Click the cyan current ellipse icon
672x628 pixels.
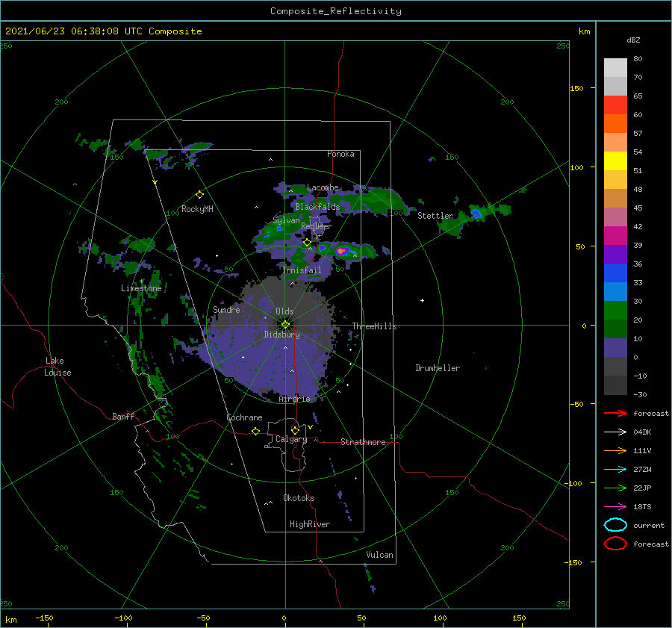click(x=615, y=525)
